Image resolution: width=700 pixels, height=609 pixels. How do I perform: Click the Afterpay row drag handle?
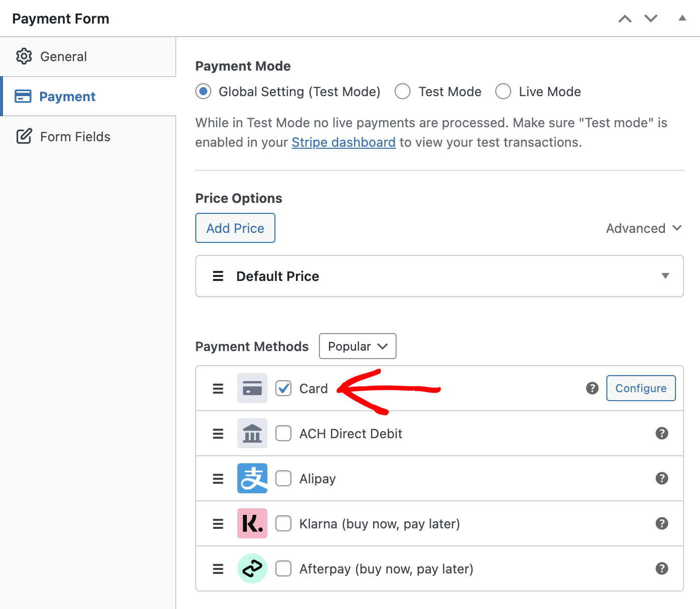218,569
